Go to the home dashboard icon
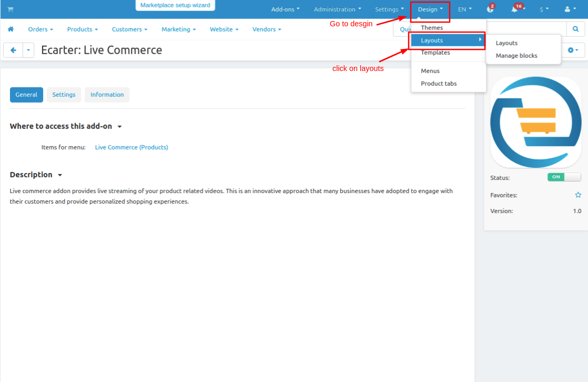 [11, 29]
